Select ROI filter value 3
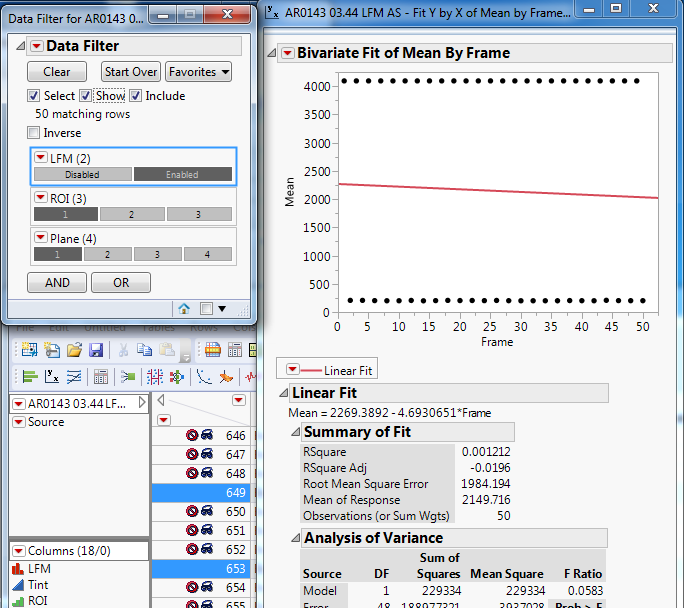 coord(199,214)
